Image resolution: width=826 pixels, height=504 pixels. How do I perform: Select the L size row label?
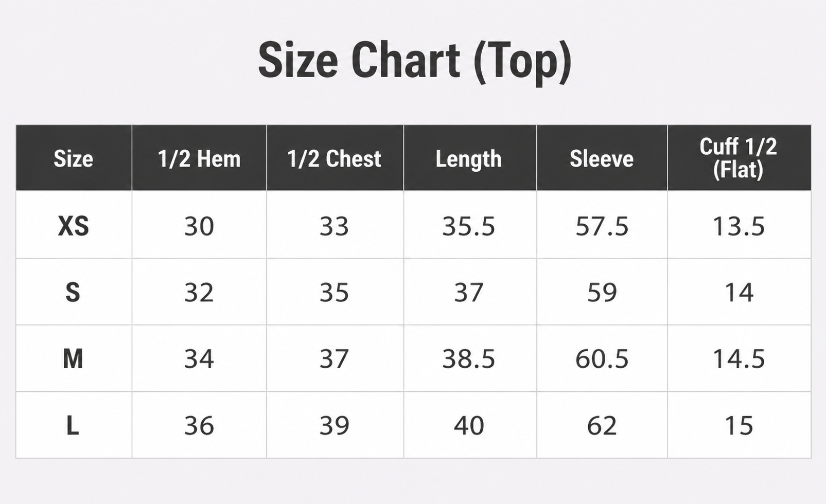73,425
